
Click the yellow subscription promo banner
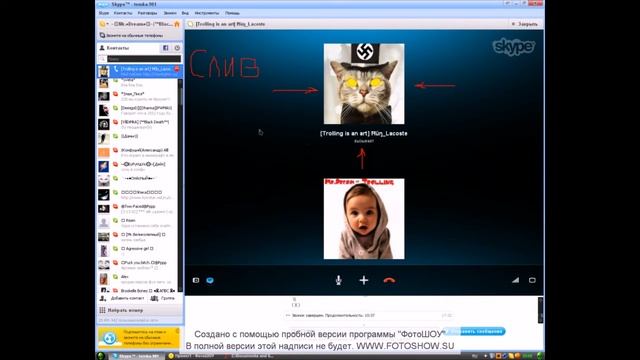pos(139,337)
